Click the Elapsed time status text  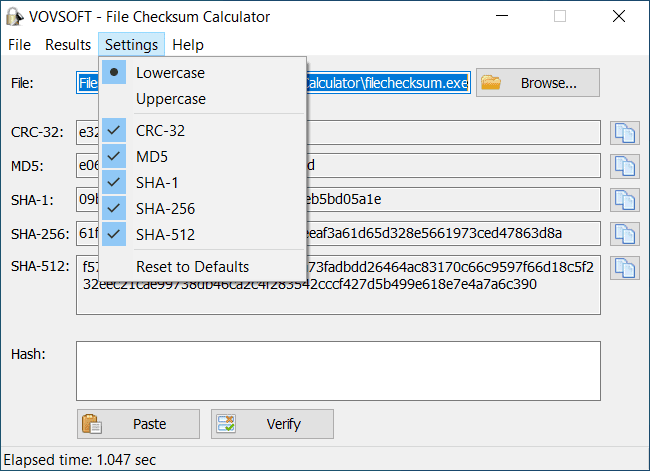pyautogui.click(x=80, y=460)
